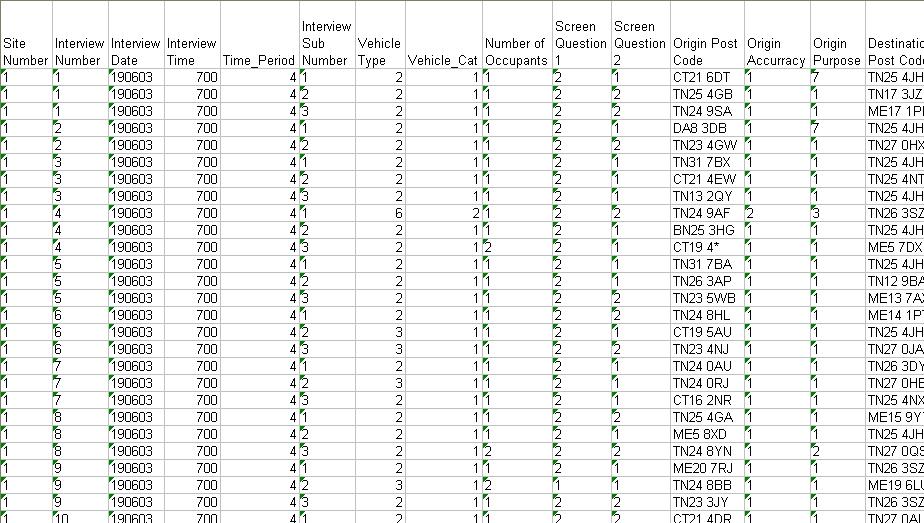Select Origin Purpose 3 in TN24 9AF row

[x=839, y=213]
